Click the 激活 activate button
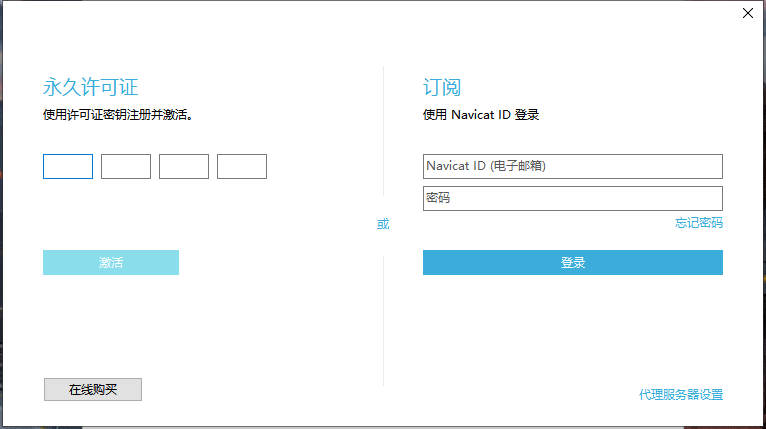This screenshot has height=429, width=766. pos(111,262)
